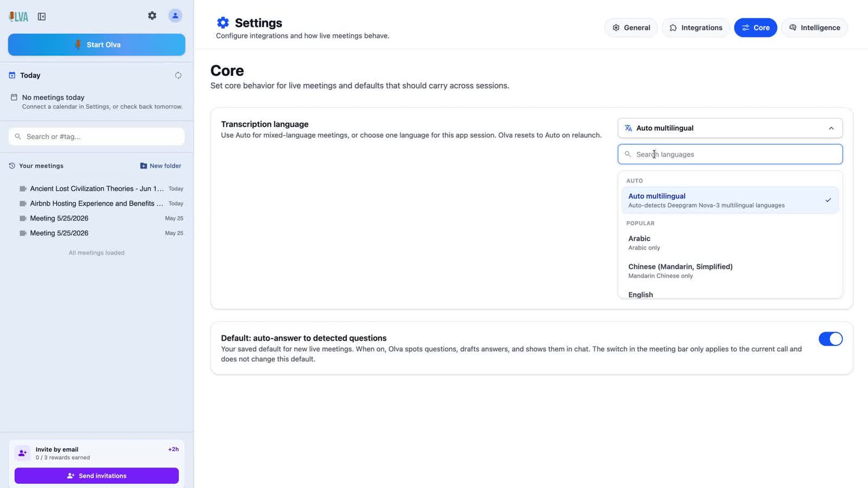Image resolution: width=868 pixels, height=488 pixels.
Task: Toggle default auto-answer to detected questions
Action: click(x=830, y=339)
